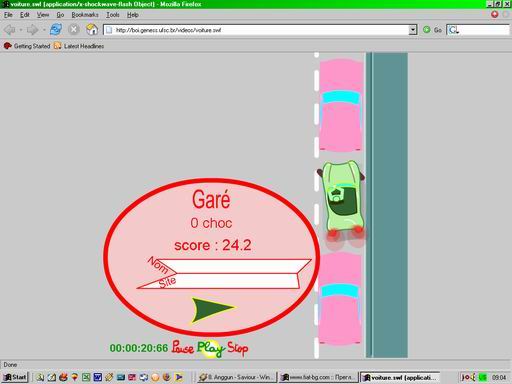Click the Home toolbar icon
Screen dimensions: 512x384
click(x=92, y=30)
